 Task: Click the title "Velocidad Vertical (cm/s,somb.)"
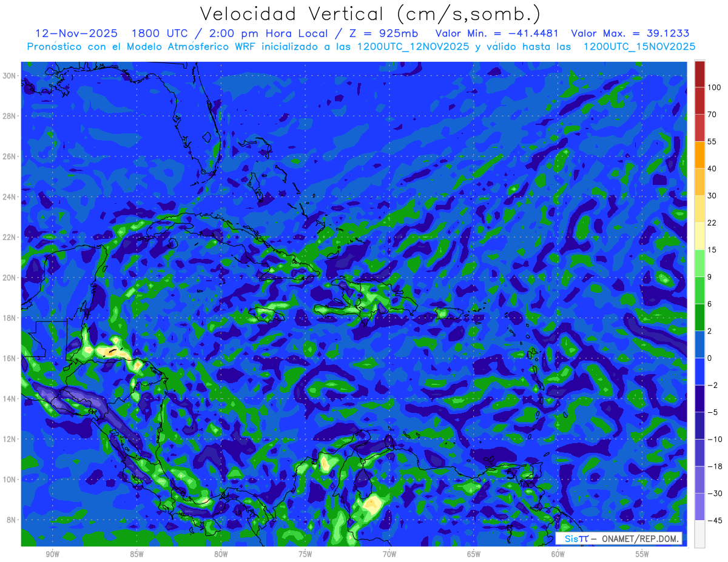click(371, 14)
